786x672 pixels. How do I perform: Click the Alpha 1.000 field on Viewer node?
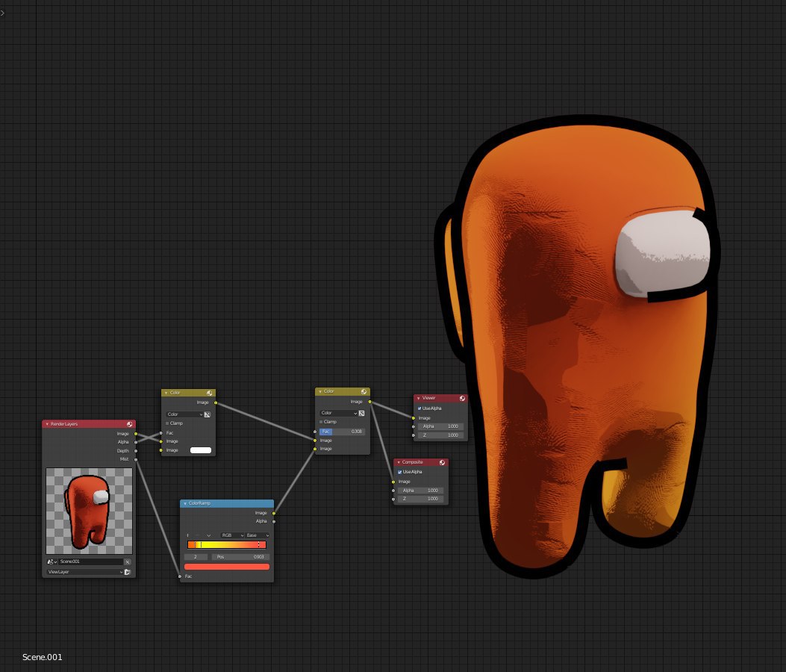pyautogui.click(x=440, y=427)
